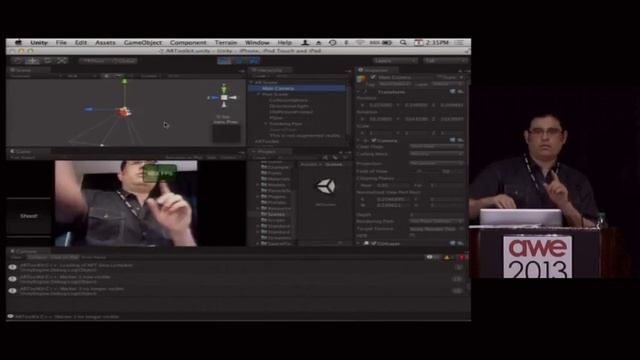640x360 pixels.
Task: Open the GameObject menu
Action: 142,42
